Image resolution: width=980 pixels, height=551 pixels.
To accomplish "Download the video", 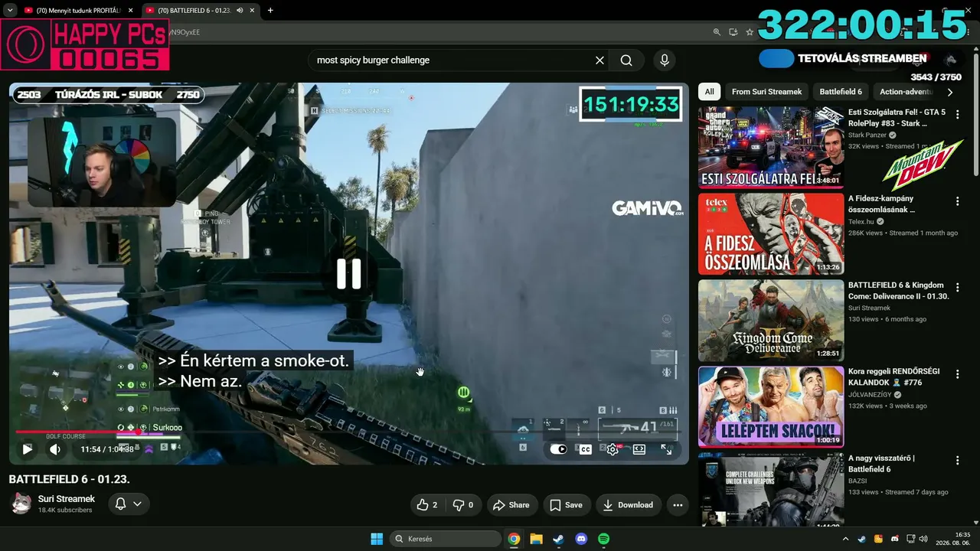I will tap(628, 505).
